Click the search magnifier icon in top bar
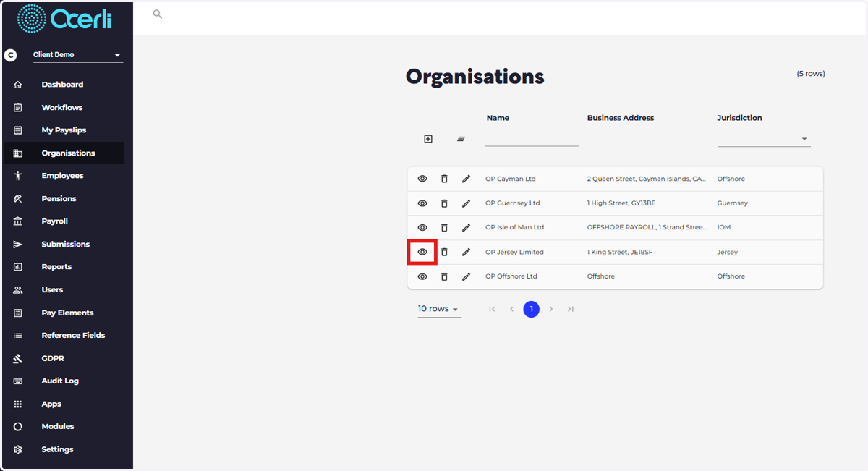 [x=158, y=14]
